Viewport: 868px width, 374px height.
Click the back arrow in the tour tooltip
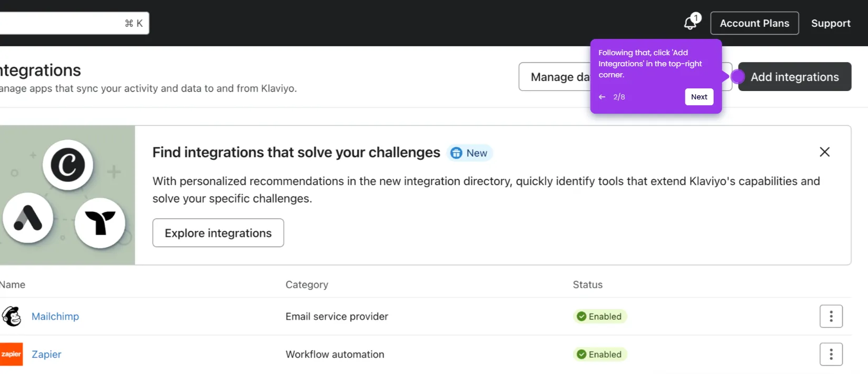602,97
